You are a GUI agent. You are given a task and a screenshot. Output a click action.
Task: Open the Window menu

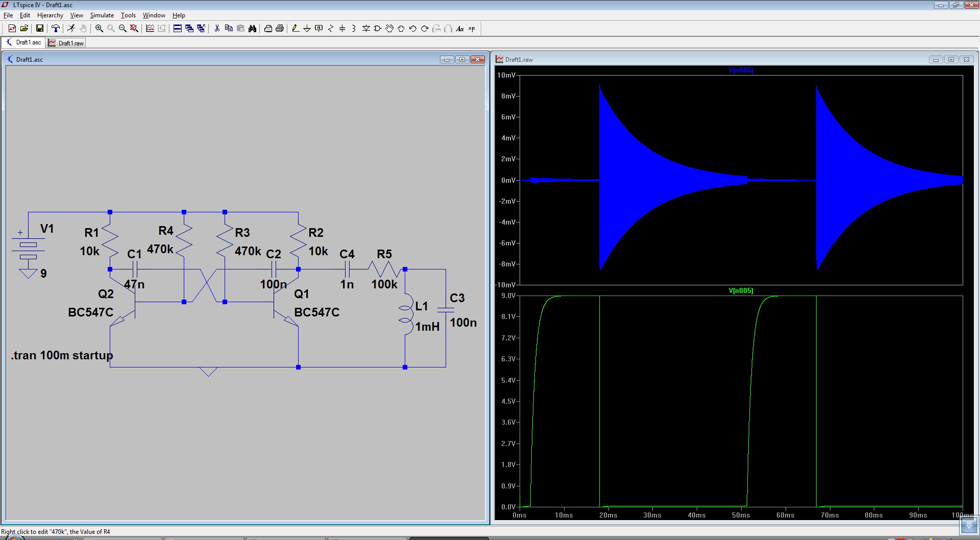point(154,15)
